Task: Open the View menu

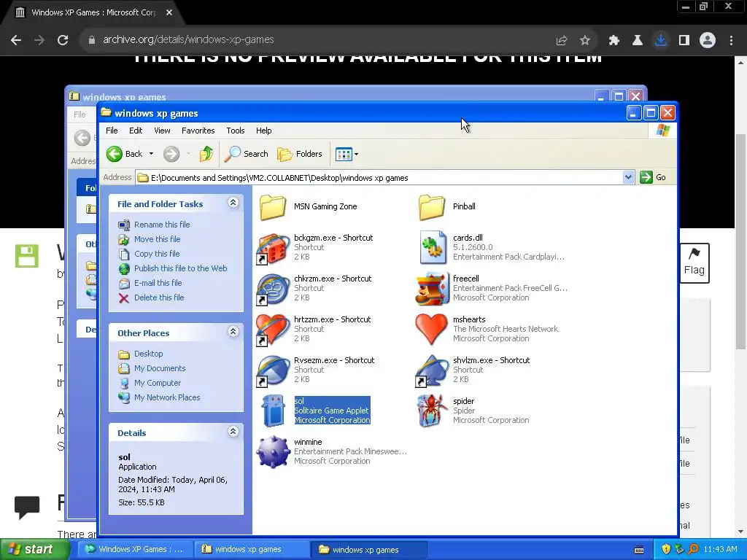Action: (x=162, y=131)
